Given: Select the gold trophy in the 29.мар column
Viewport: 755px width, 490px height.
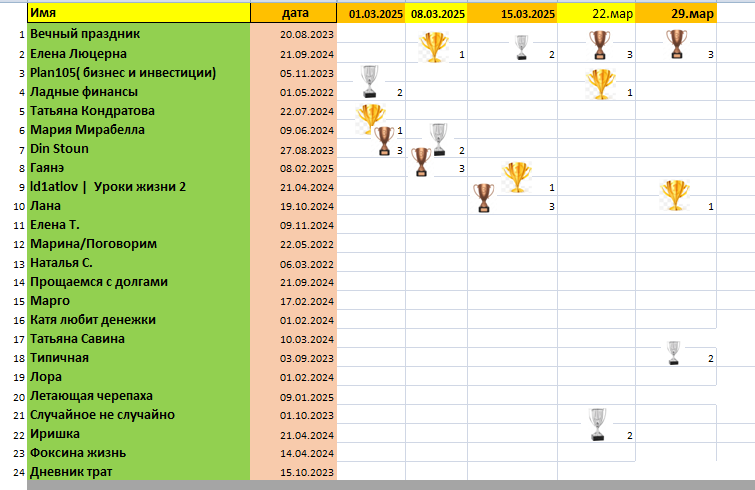Looking at the screenshot, I should (x=675, y=195).
